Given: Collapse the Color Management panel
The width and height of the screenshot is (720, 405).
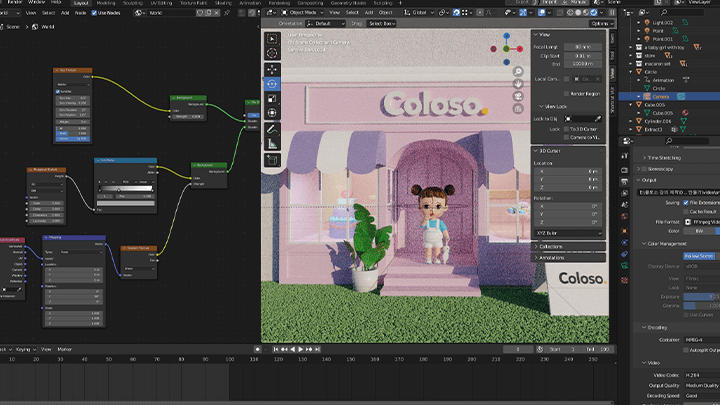Looking at the screenshot, I should point(667,244).
